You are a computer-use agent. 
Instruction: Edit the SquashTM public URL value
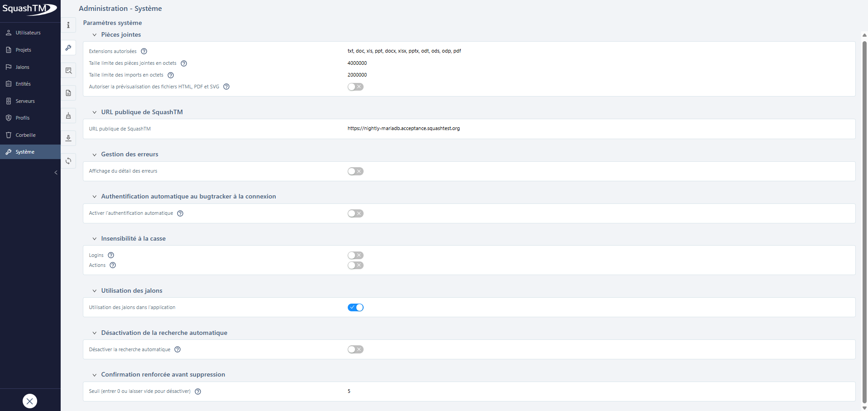click(403, 129)
